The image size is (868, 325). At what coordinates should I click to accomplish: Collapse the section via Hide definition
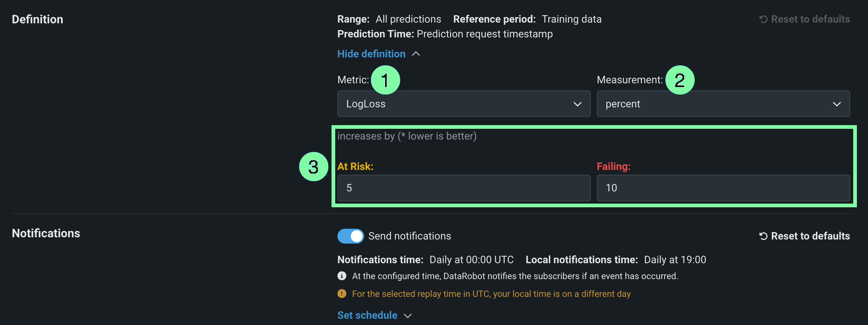[x=371, y=54]
